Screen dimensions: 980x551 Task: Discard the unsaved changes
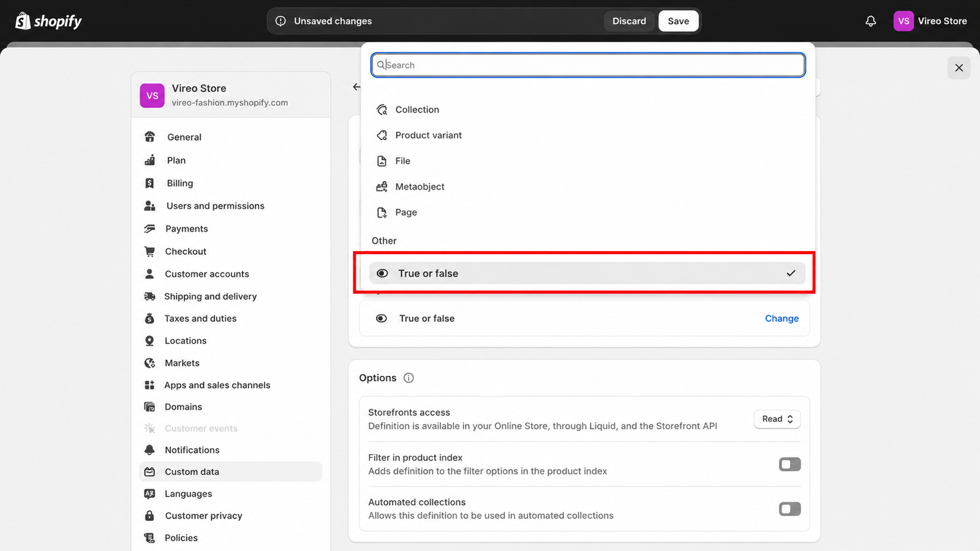629,21
